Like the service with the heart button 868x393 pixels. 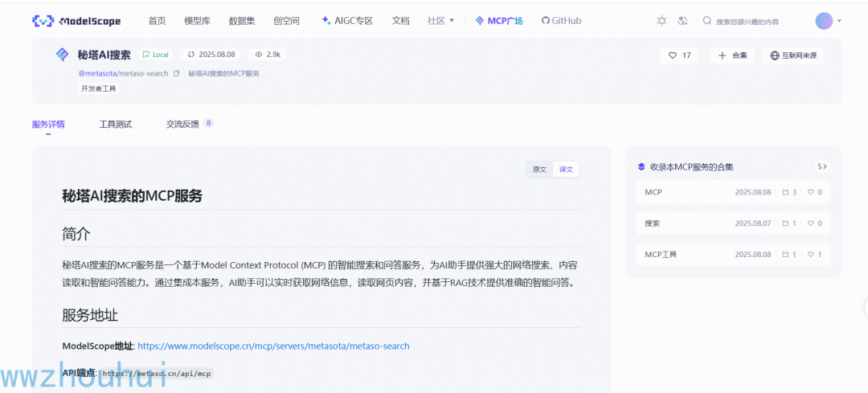point(679,55)
